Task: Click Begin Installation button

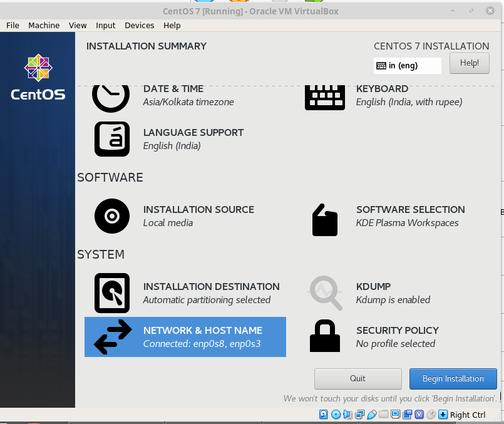Action: point(453,379)
